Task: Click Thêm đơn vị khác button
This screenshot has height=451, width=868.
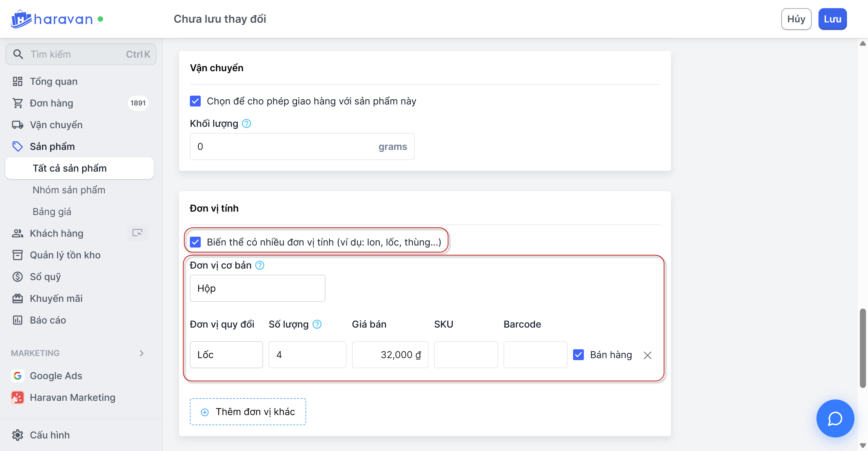Action: [x=248, y=412]
